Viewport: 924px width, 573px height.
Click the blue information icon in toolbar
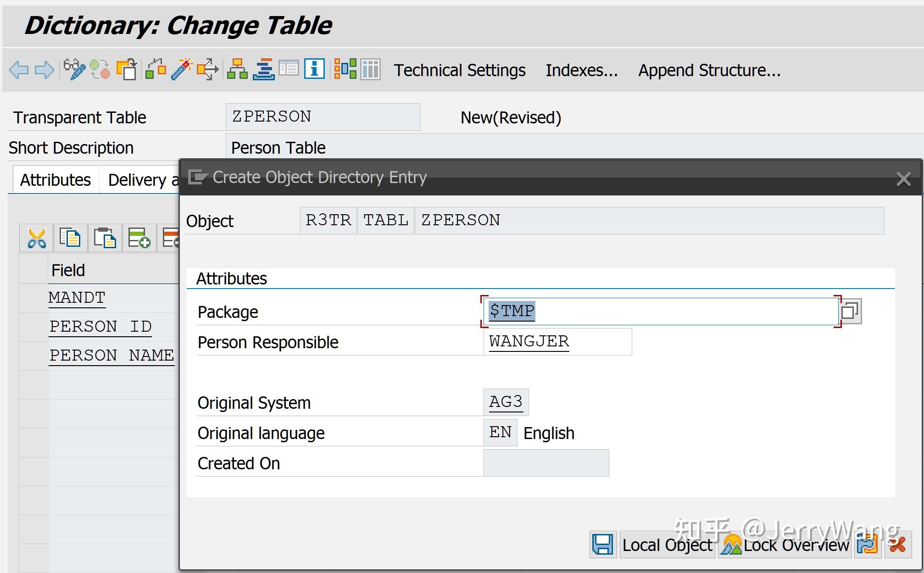tap(314, 69)
